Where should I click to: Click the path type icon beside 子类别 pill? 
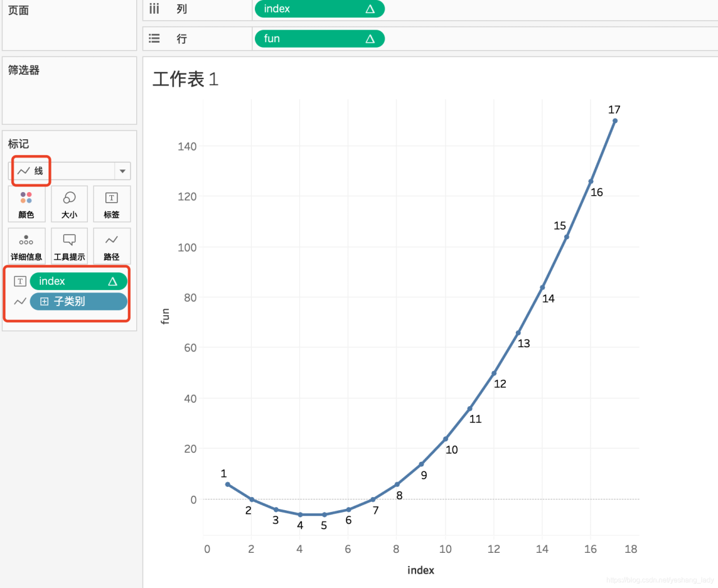tap(19, 301)
